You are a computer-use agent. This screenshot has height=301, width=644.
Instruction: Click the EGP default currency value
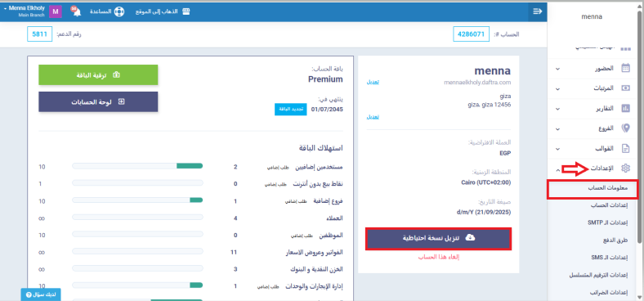coord(505,153)
